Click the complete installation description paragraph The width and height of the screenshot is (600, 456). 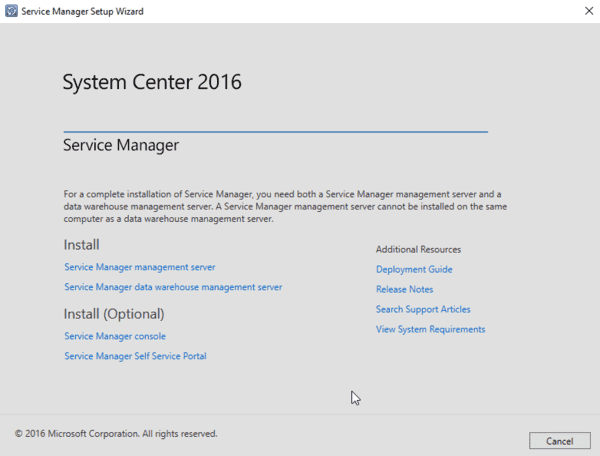pos(285,207)
